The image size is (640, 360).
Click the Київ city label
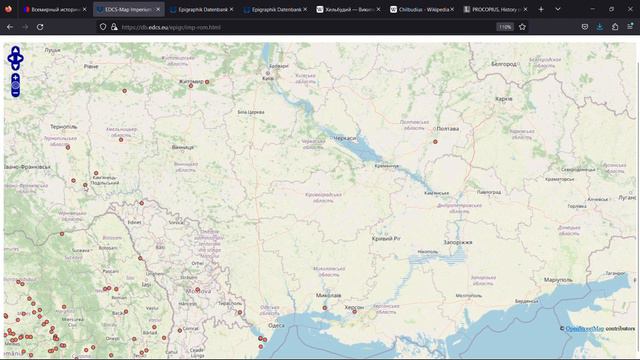point(268,78)
